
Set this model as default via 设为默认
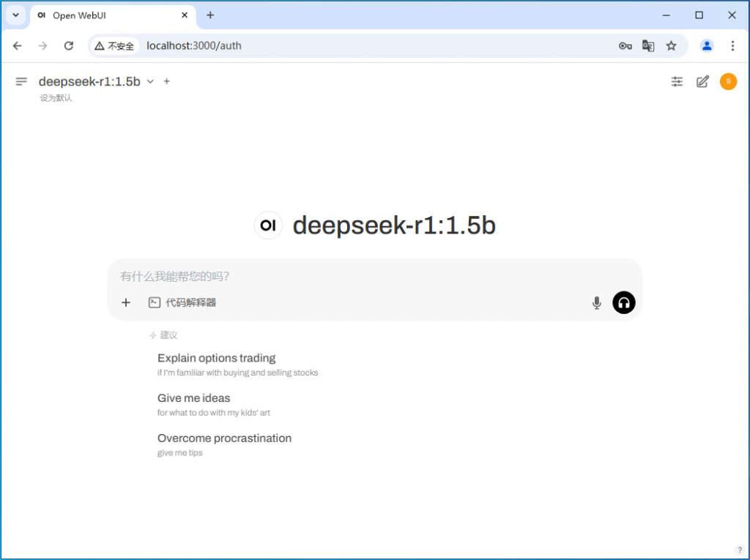click(55, 97)
